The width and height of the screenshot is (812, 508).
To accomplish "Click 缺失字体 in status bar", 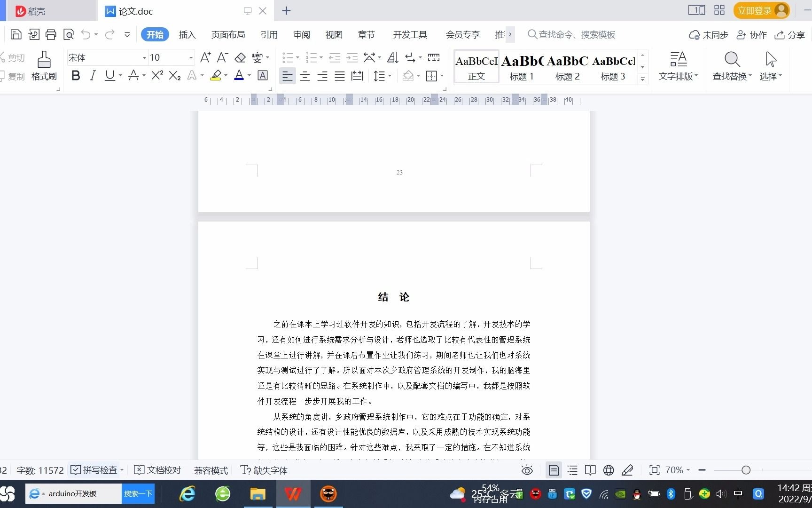I will (264, 470).
